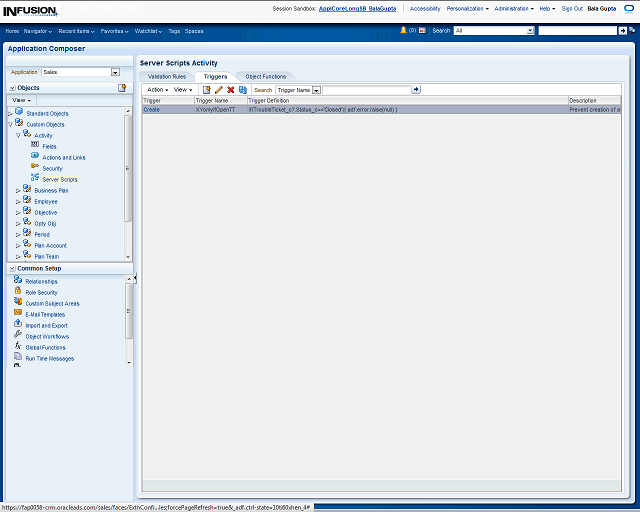Click the Relationships icon

pyautogui.click(x=18, y=280)
